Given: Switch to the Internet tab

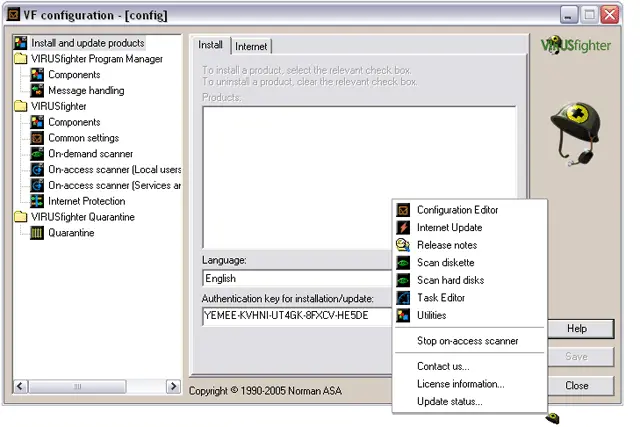Looking at the screenshot, I should click(251, 46).
